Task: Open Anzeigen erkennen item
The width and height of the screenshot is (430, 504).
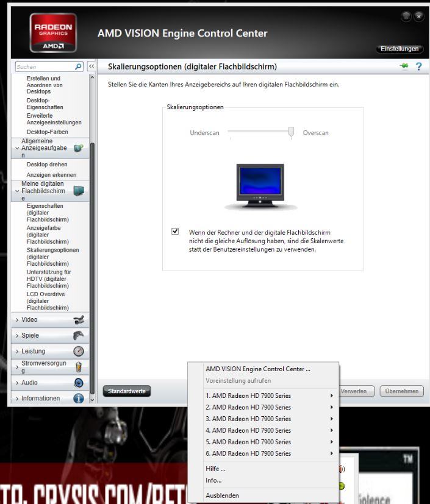Action: coord(51,175)
